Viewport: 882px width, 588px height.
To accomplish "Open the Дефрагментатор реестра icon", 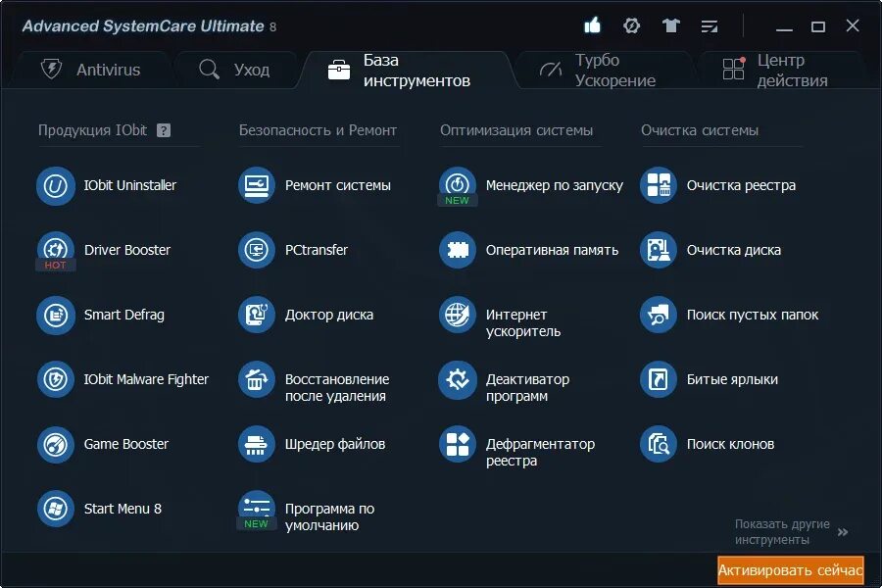I will (458, 445).
